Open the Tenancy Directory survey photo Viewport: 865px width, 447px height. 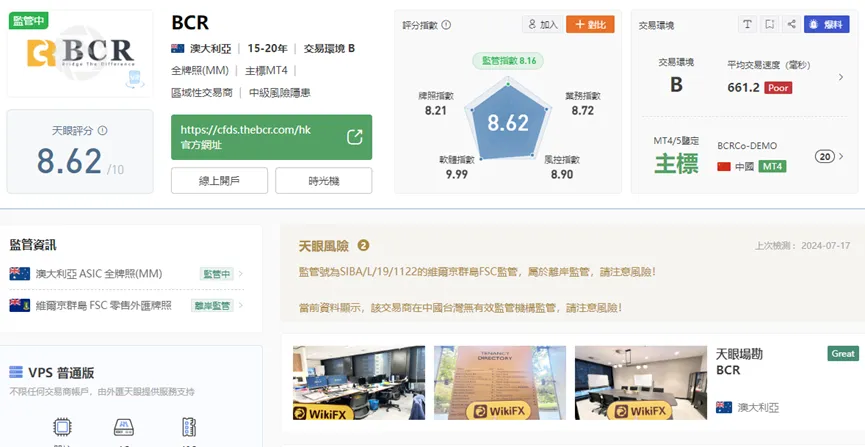[500, 382]
